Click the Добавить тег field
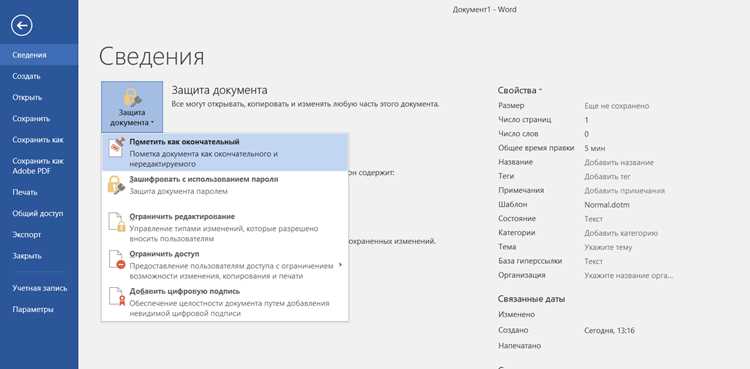Screen dimensions: 750x369 pos(607,177)
